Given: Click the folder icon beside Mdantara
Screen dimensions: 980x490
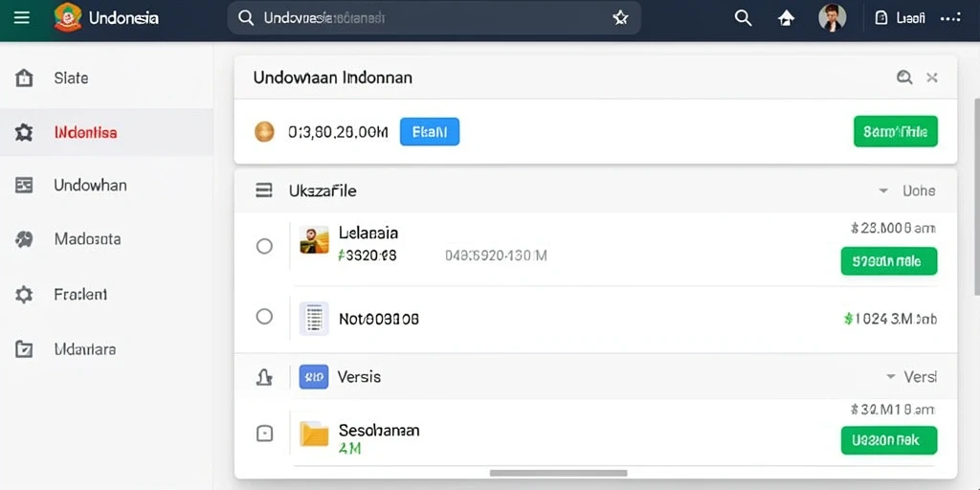Looking at the screenshot, I should click(24, 349).
